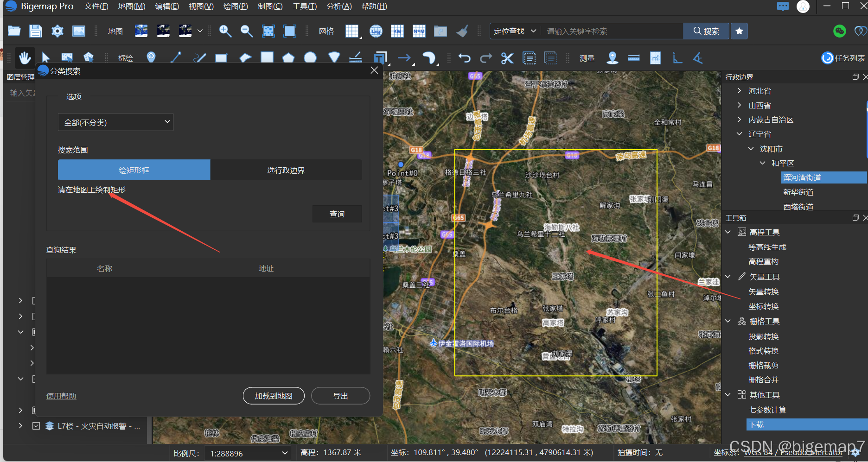This screenshot has height=462, width=868.
Task: Open the 绘图(P) menu
Action: (x=236, y=6)
